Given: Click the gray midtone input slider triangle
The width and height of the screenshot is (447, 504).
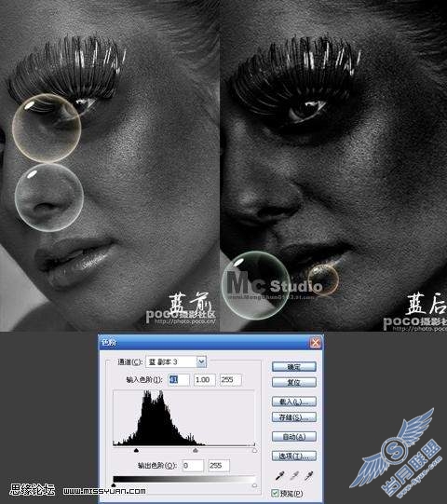Looking at the screenshot, I should click(x=196, y=450).
